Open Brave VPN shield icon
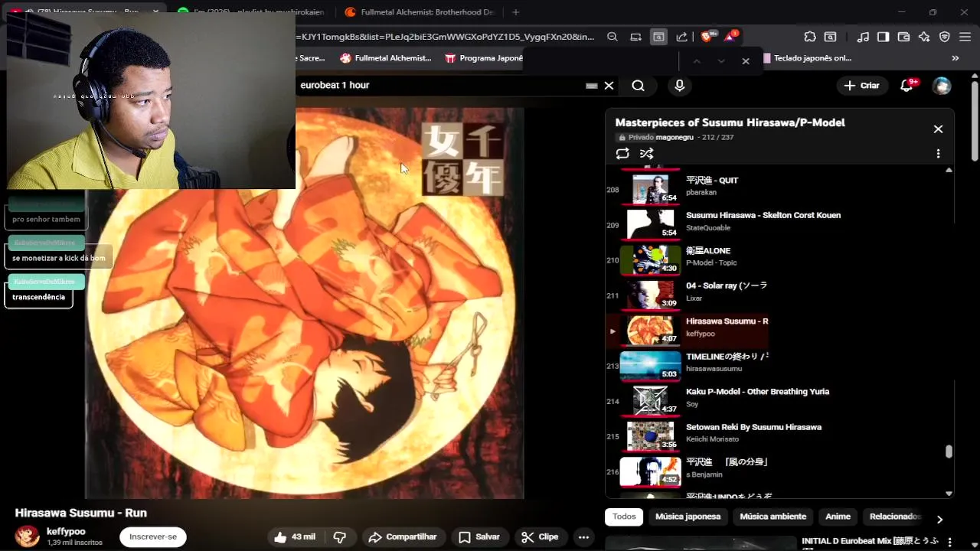The width and height of the screenshot is (980, 551). click(x=945, y=37)
